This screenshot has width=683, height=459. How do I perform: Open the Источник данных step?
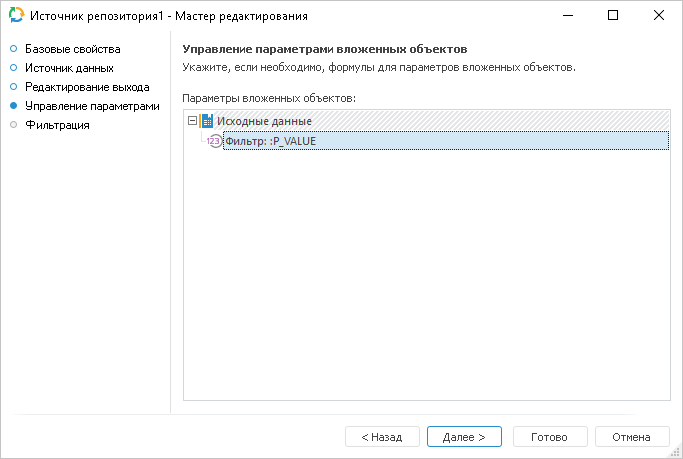click(x=69, y=68)
